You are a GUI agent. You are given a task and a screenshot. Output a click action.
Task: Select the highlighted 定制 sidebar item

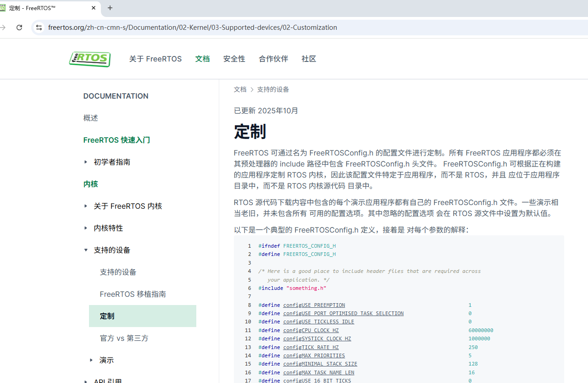click(143, 316)
